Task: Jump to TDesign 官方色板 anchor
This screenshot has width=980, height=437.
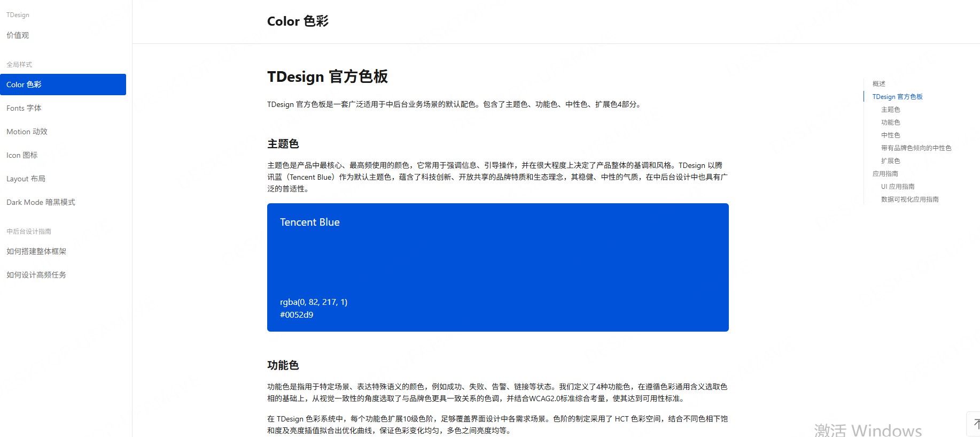Action: tap(897, 97)
